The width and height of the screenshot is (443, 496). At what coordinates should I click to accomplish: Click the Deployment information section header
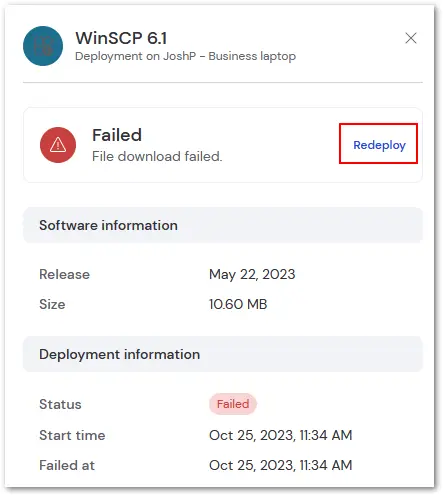223,354
